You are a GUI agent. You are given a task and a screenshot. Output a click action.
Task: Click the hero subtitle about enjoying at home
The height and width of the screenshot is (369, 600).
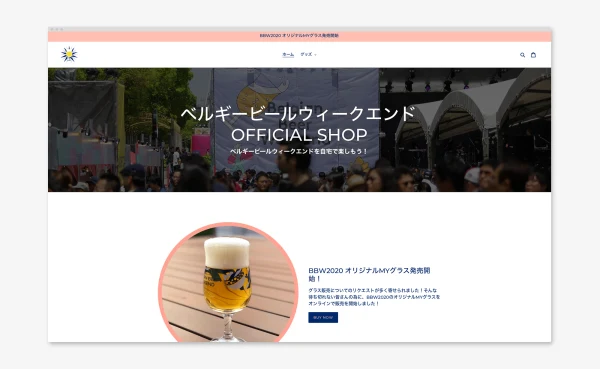click(x=299, y=151)
